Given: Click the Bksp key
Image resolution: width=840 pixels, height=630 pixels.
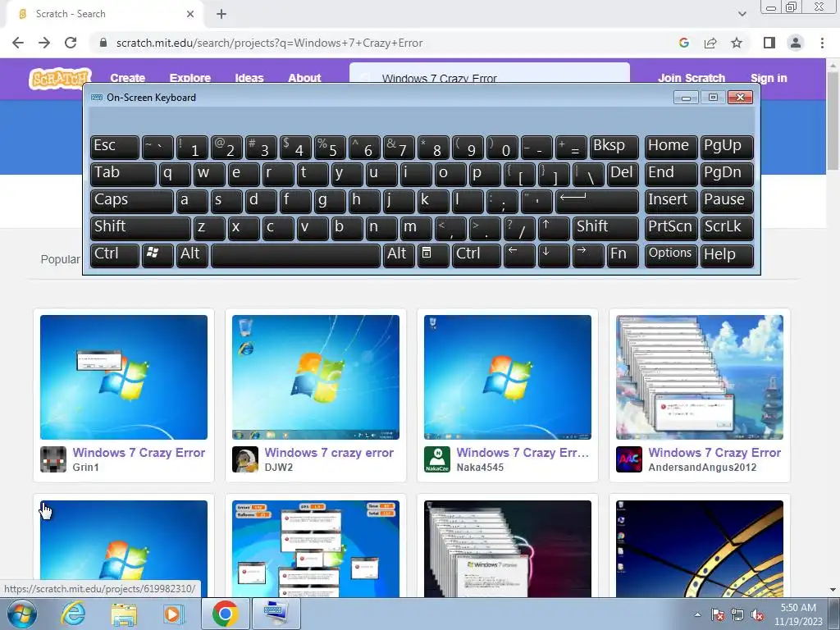Looking at the screenshot, I should pos(614,147).
